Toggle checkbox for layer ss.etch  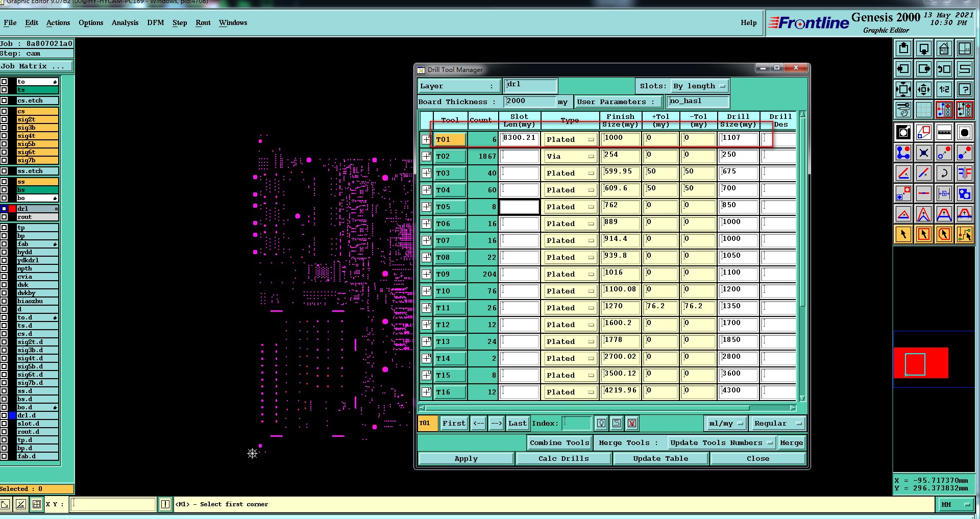point(4,171)
